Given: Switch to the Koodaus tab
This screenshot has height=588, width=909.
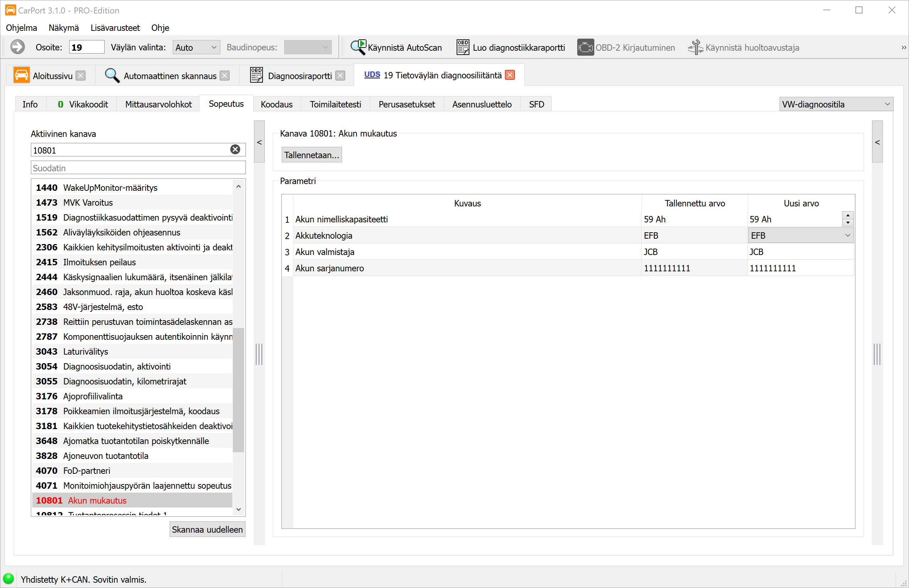Looking at the screenshot, I should point(276,104).
